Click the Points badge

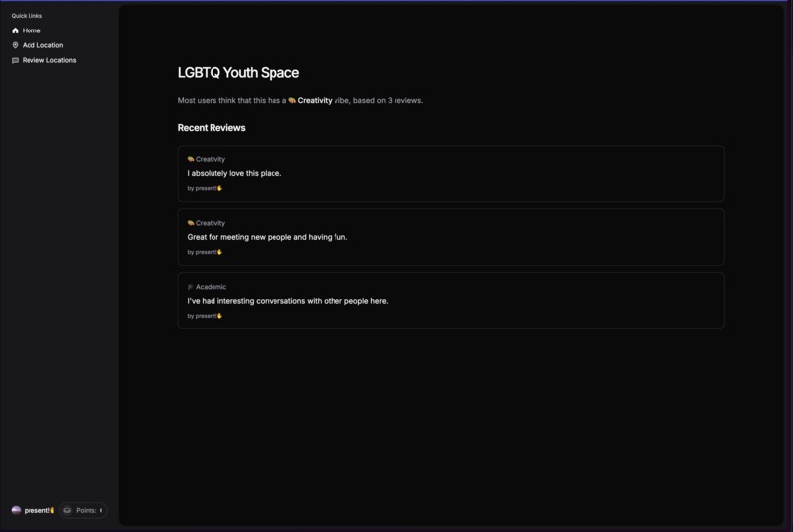click(x=84, y=510)
